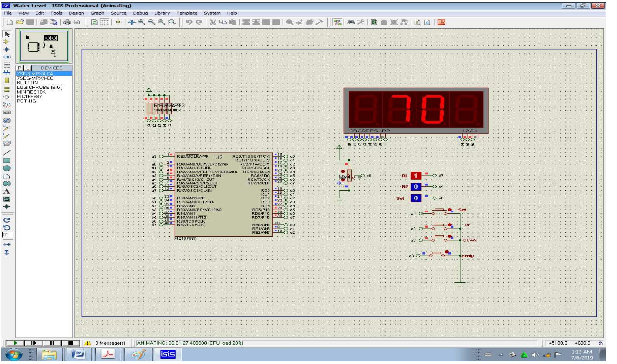
Task: Click Zoom Out icon
Action: click(151, 22)
